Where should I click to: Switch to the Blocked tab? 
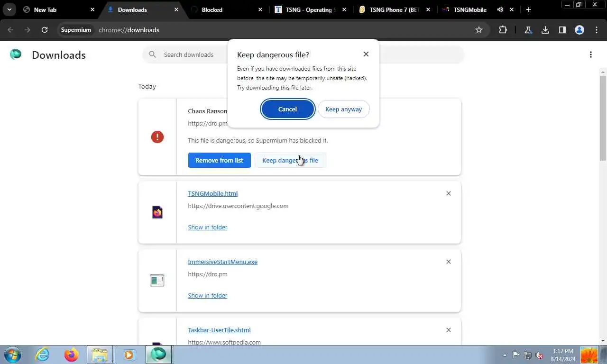(x=227, y=9)
